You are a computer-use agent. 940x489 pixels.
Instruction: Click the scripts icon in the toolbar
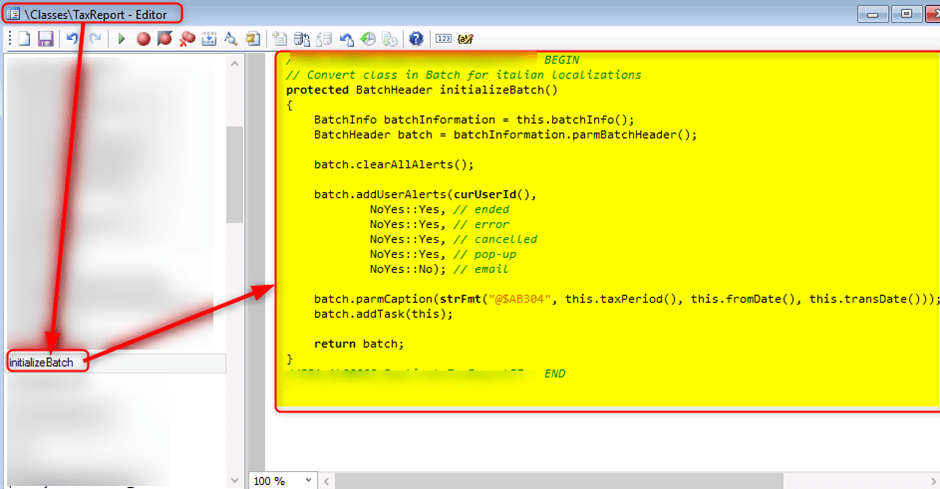coord(253,39)
